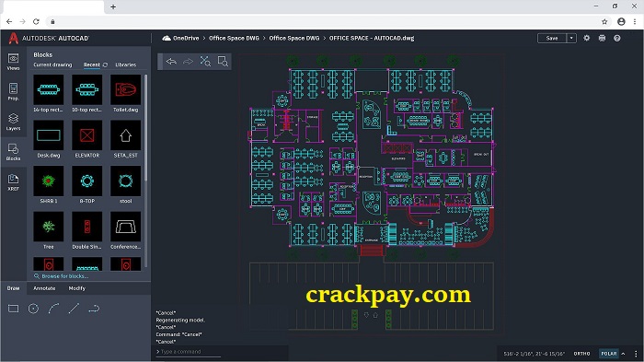
Task: Reload the browser page
Action: [36, 21]
